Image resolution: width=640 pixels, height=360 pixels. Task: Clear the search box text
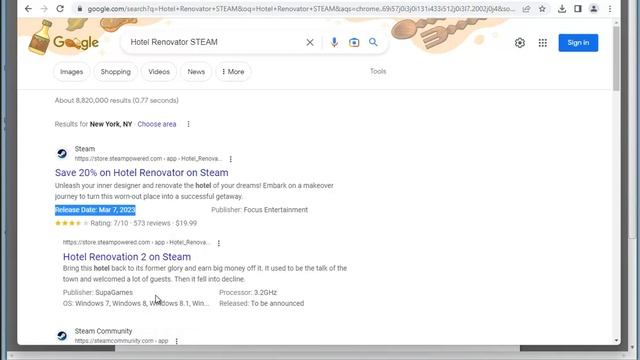coord(310,42)
